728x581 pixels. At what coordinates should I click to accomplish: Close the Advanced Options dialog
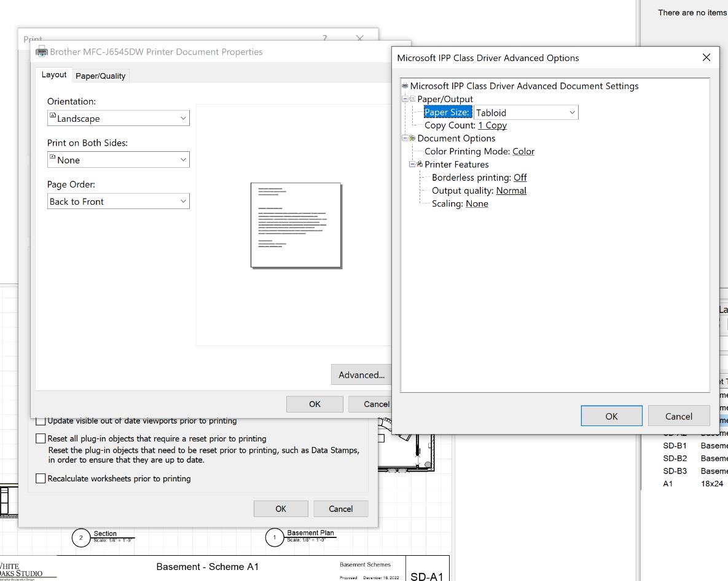click(x=706, y=57)
